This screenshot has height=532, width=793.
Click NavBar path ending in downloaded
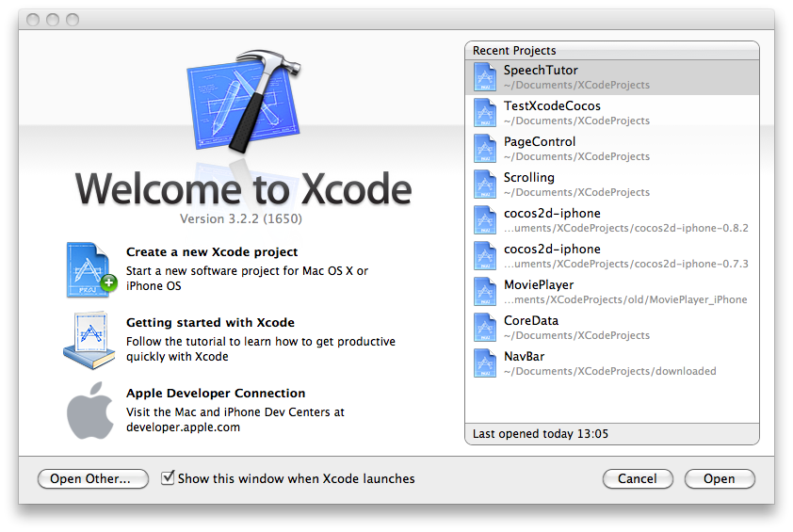pyautogui.click(x=610, y=371)
